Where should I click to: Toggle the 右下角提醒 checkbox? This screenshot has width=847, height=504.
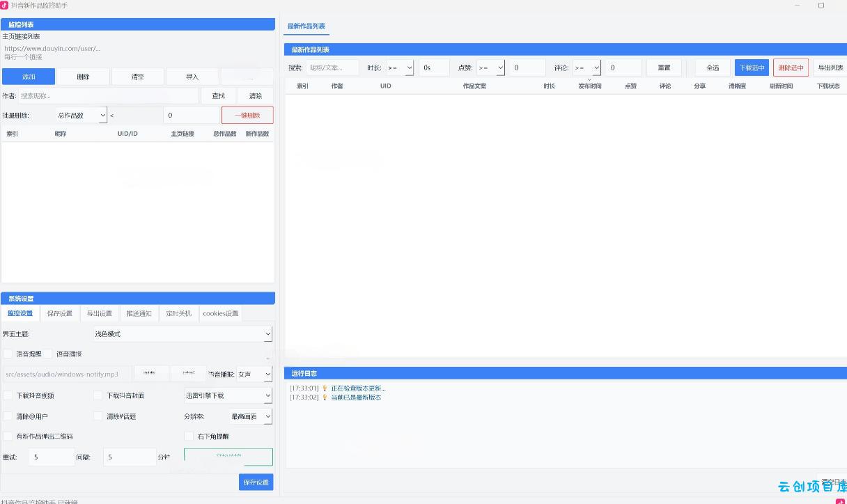coord(189,436)
